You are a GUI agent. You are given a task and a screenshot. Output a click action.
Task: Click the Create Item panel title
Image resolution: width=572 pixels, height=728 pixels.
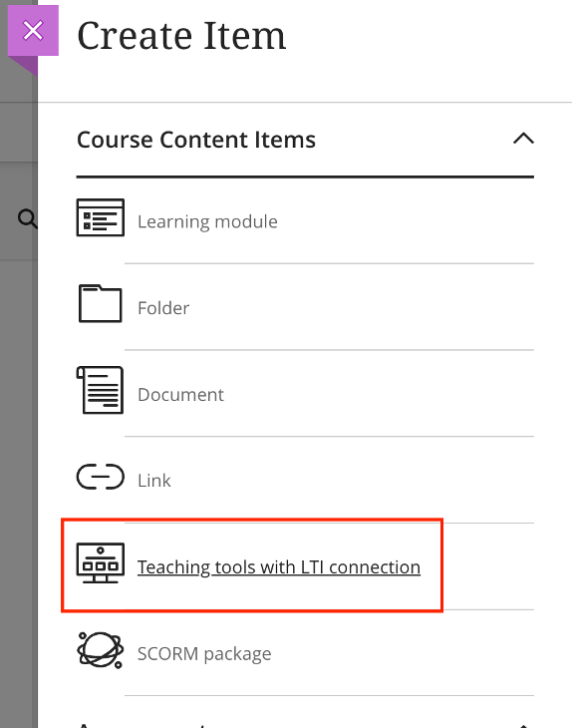(x=181, y=36)
